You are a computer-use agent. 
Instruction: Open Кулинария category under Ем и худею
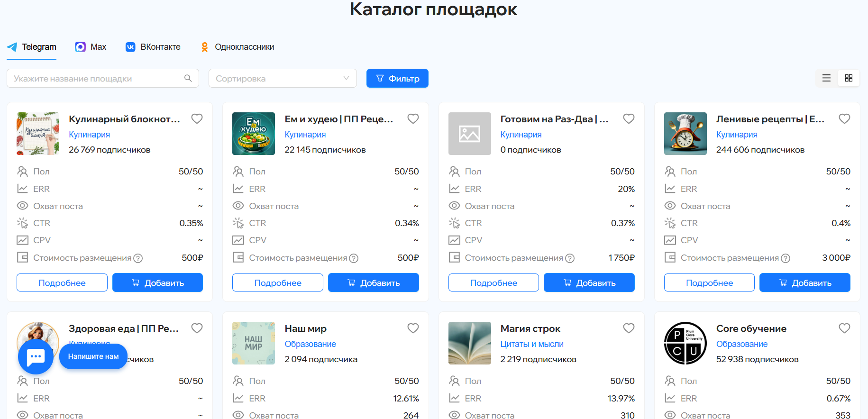tap(305, 135)
